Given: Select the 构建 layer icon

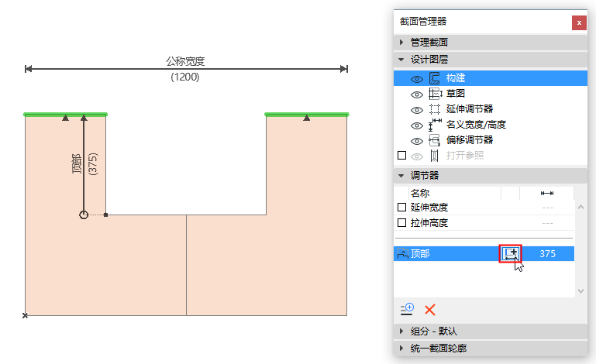Looking at the screenshot, I should click(435, 78).
